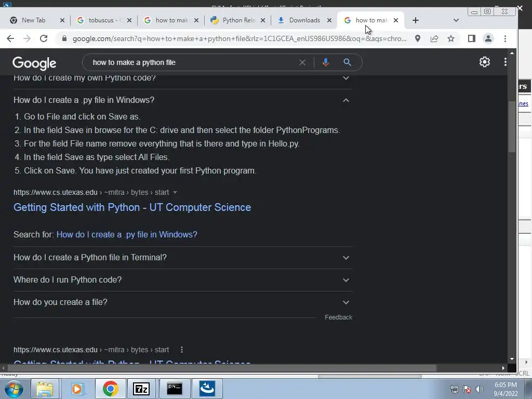
Task: Click the share page icon in address bar
Action: [434, 38]
